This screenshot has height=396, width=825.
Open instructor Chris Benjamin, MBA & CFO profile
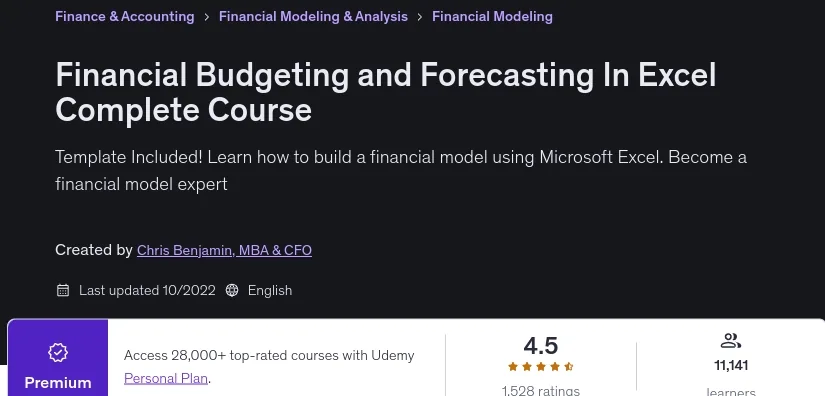[x=224, y=250]
